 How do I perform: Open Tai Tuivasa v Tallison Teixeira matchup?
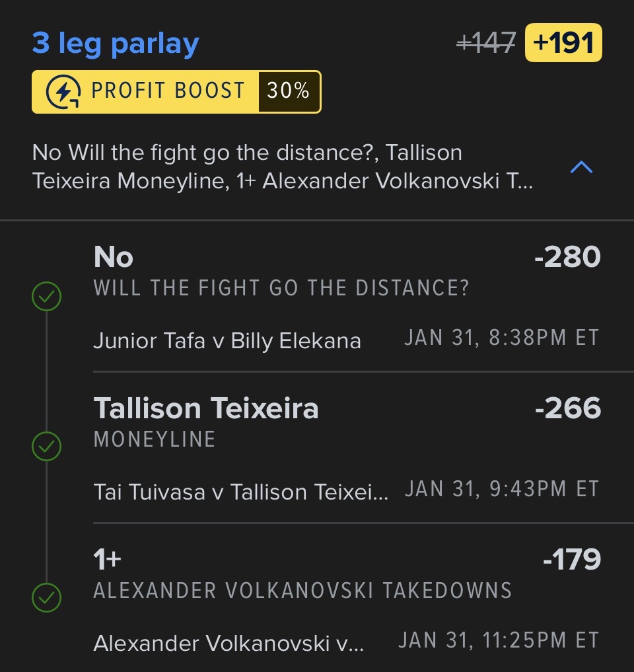click(242, 492)
